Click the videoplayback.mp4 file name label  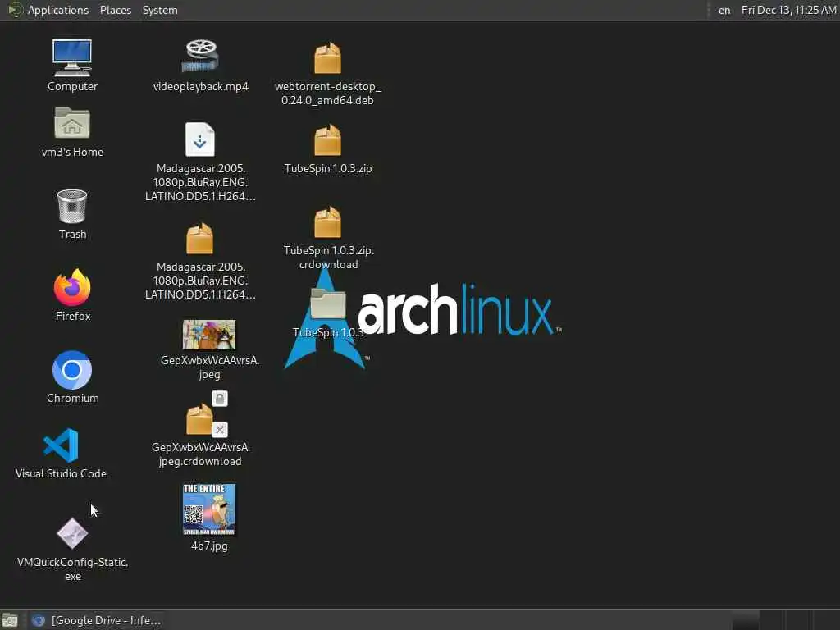(200, 86)
